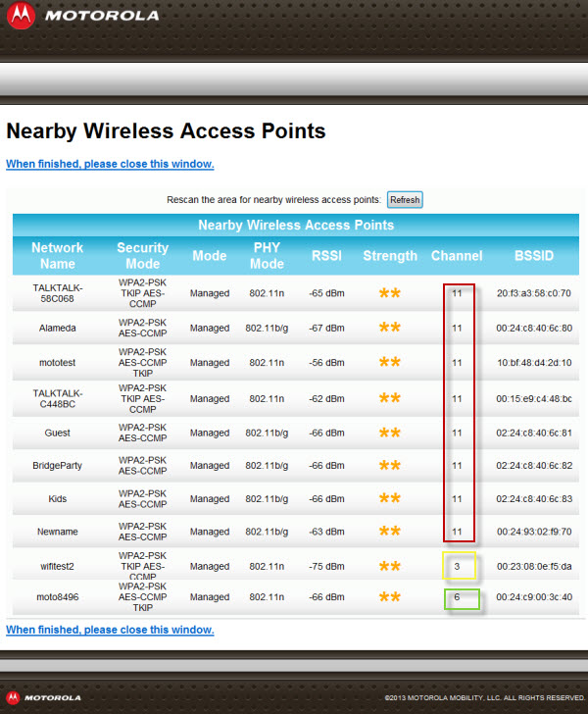
Task: Click the strength stars for mototest
Action: [389, 362]
